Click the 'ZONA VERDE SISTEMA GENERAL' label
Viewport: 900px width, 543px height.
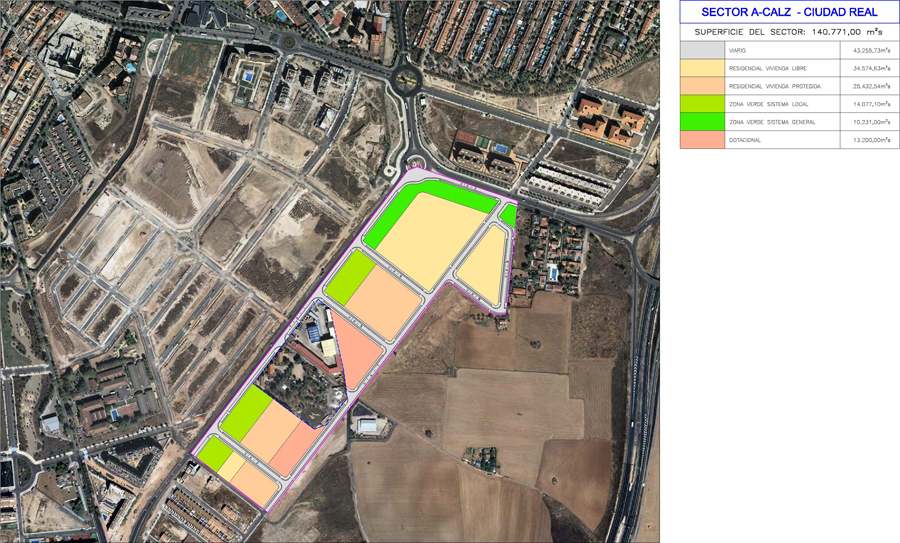[772, 122]
